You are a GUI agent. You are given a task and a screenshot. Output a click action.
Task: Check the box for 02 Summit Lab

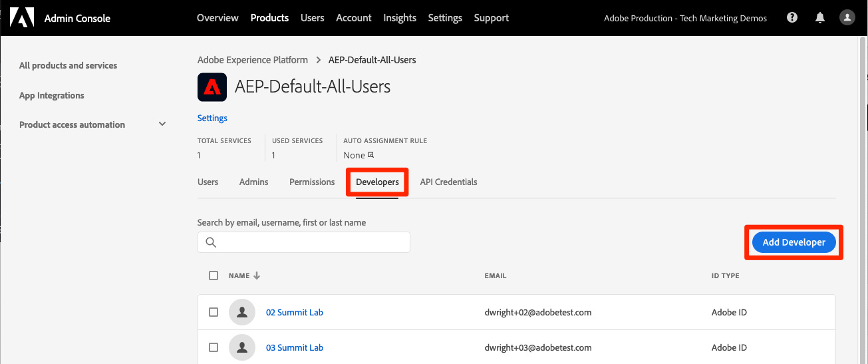pos(214,312)
